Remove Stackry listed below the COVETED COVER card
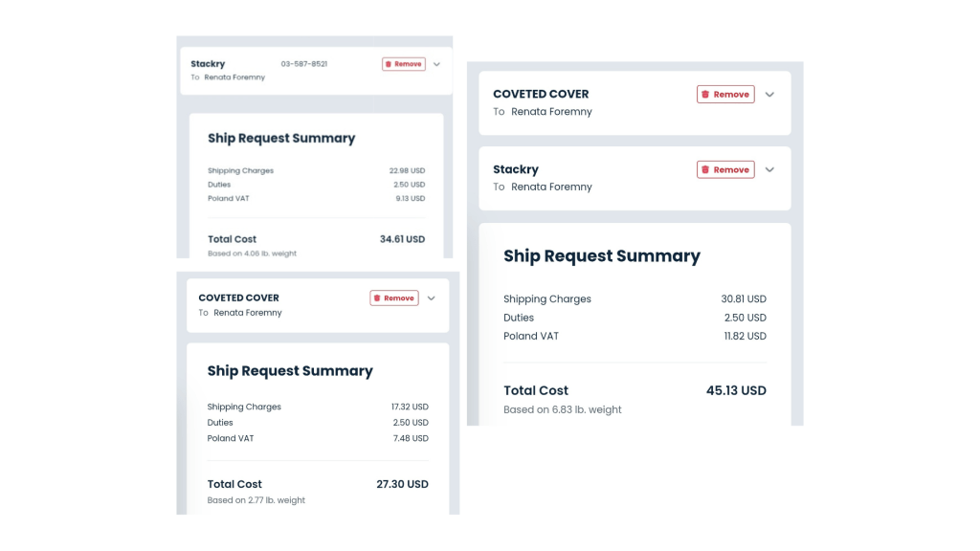 coord(725,170)
